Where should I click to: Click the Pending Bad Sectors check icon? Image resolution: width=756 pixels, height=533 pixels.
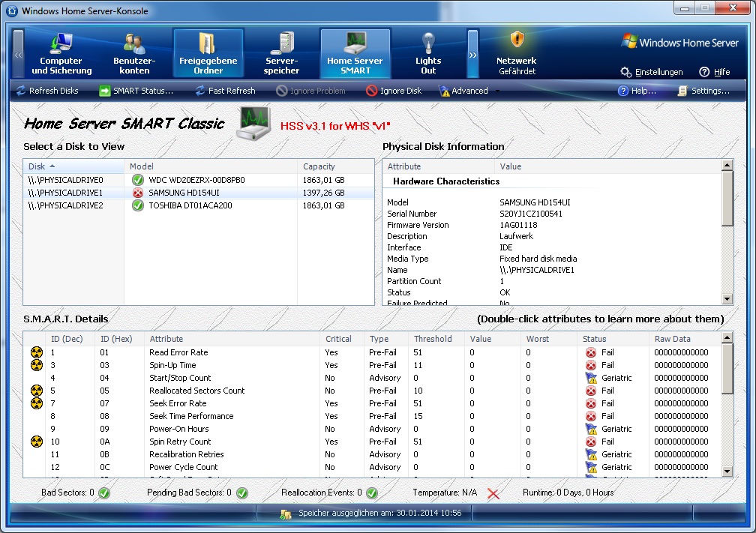click(242, 493)
